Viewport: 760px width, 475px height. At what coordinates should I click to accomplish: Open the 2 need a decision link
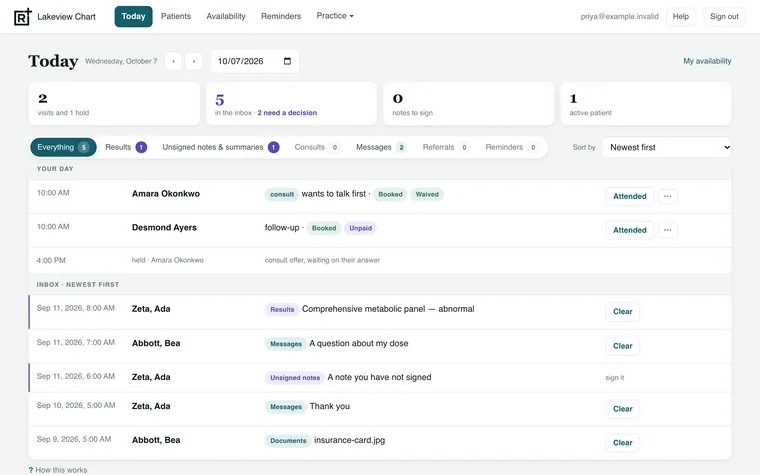287,113
